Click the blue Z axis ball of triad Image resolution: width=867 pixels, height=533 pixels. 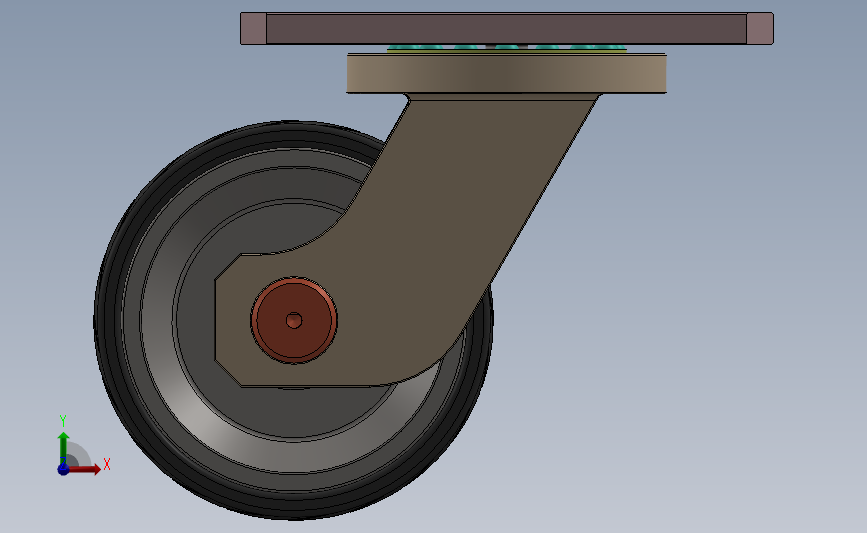point(63,469)
